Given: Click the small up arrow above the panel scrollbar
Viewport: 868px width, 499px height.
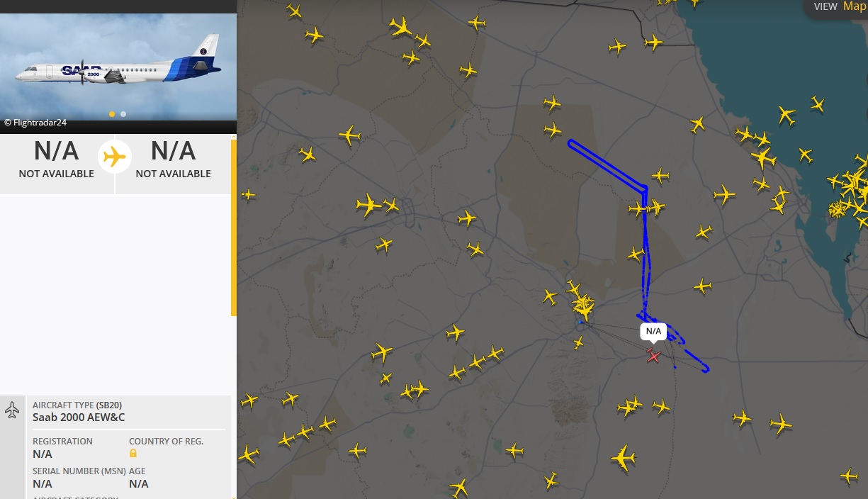Looking at the screenshot, I should point(233,138).
